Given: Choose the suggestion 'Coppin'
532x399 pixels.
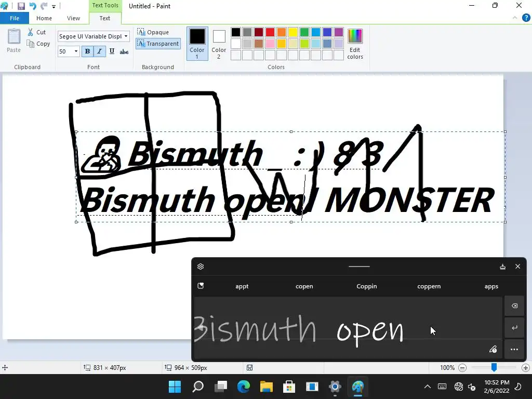Looking at the screenshot, I should pyautogui.click(x=367, y=286).
